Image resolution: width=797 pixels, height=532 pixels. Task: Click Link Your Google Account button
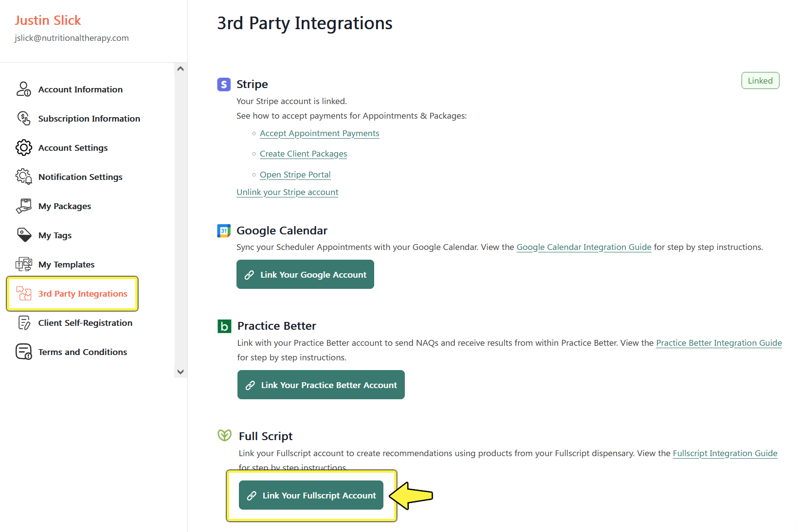point(305,274)
